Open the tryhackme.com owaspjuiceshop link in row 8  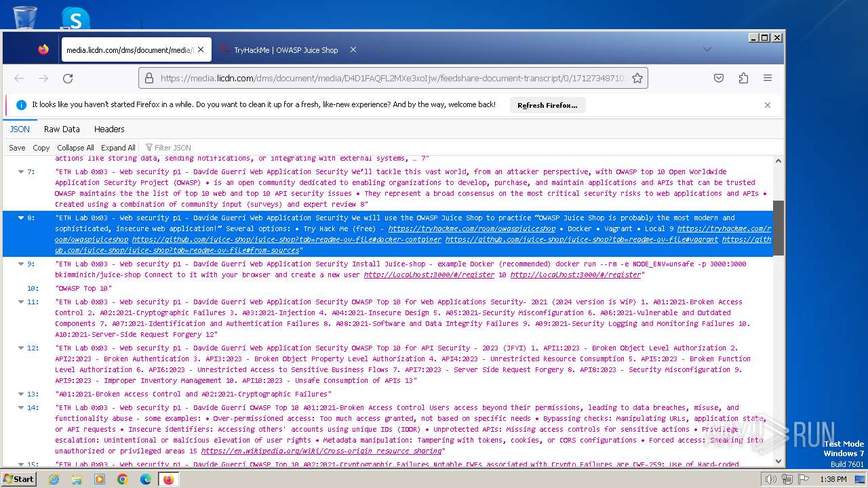(472, 229)
